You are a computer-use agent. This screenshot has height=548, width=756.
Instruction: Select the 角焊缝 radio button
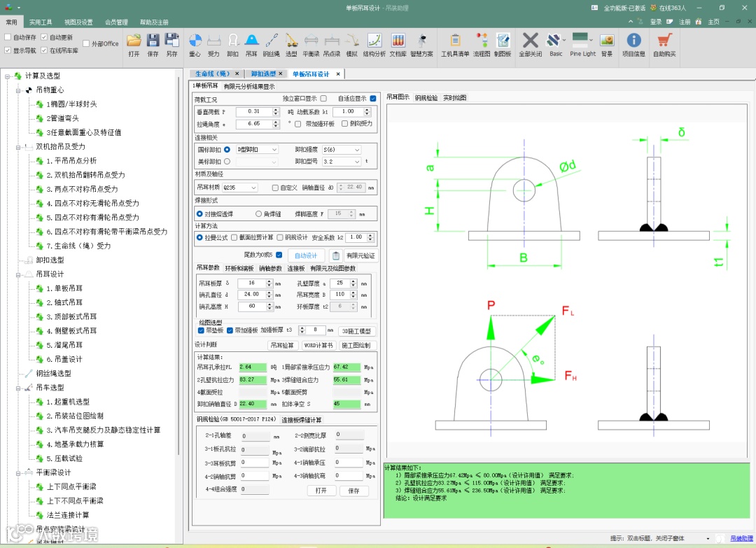click(260, 214)
